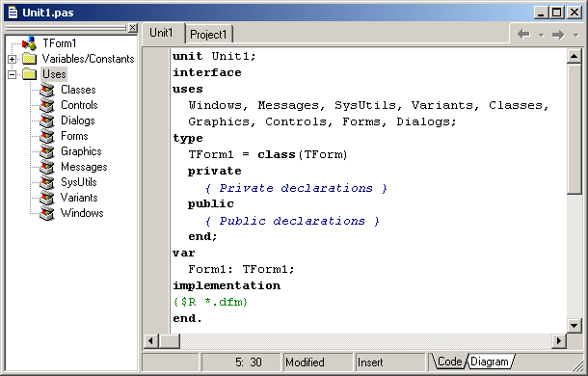588x376 pixels.
Task: Select Messages in the uses list
Action: click(84, 167)
